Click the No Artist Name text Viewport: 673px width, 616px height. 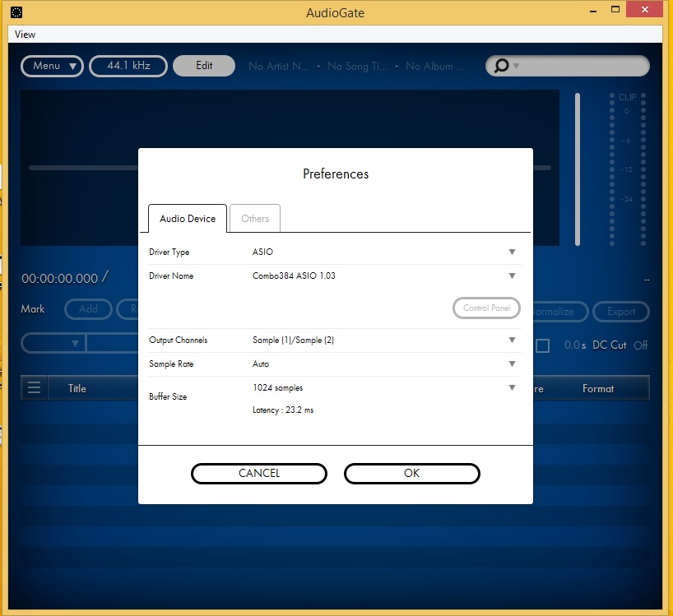pyautogui.click(x=279, y=66)
